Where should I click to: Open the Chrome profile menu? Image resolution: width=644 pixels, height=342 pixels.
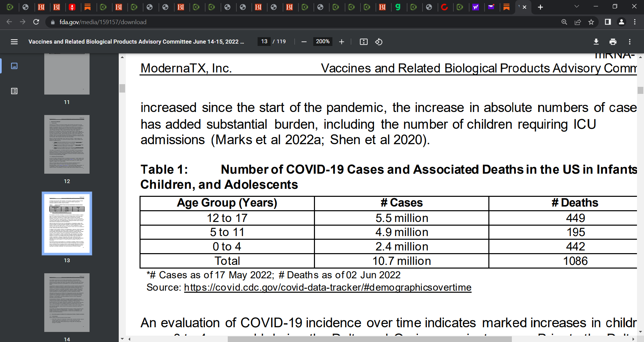[621, 22]
